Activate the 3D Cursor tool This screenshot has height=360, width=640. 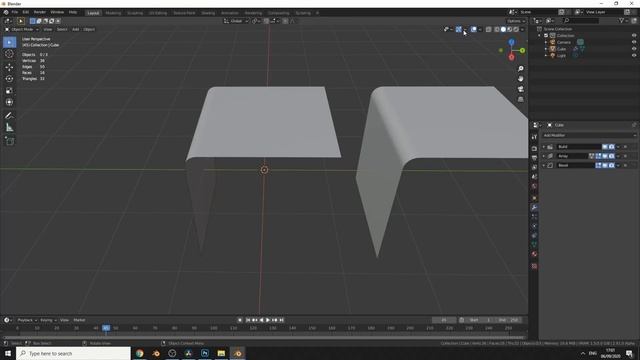[9, 54]
